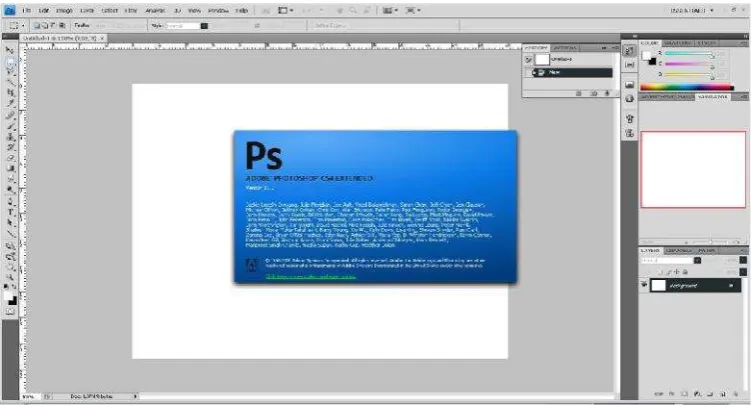Switch to the Channels tab

coord(678,250)
